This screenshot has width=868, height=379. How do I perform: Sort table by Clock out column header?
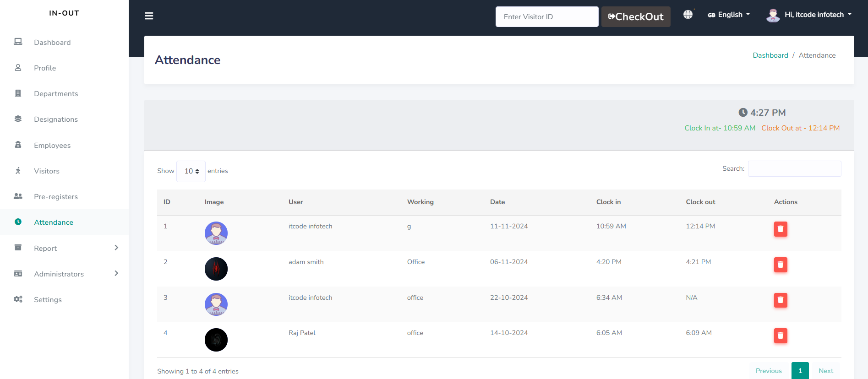700,202
